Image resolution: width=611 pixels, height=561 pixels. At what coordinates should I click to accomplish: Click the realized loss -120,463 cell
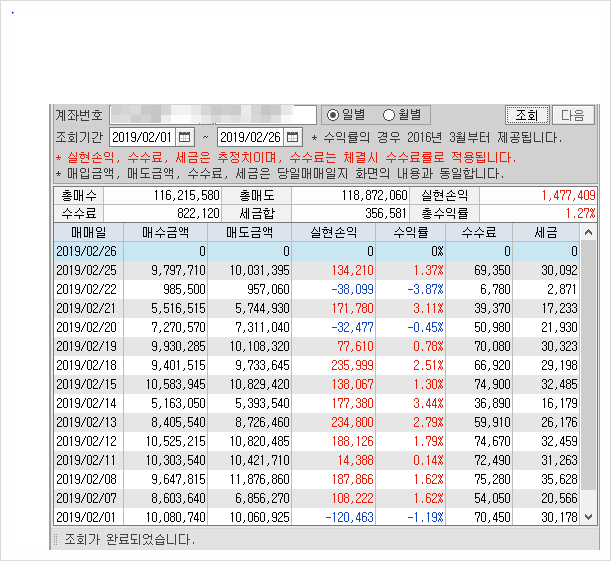click(334, 517)
